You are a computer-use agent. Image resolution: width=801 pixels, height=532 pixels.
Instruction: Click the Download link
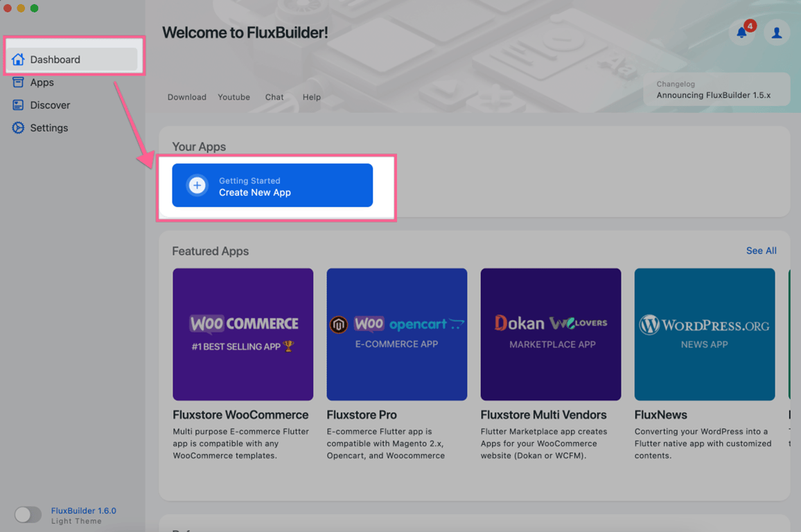187,97
